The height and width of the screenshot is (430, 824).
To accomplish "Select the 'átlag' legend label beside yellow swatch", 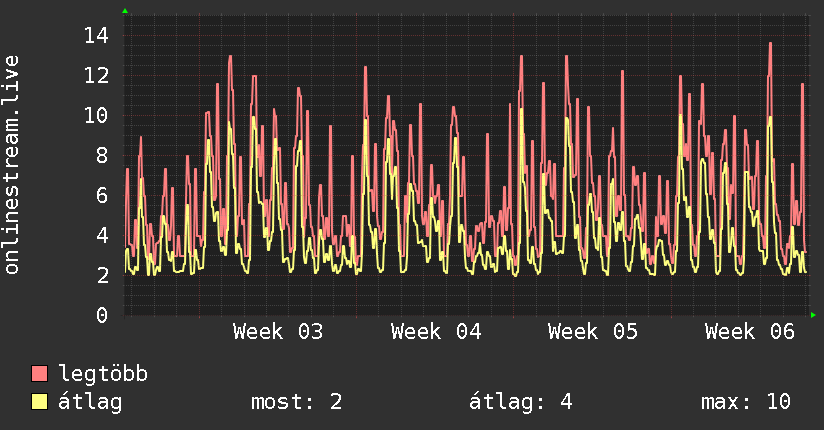I will point(90,402).
